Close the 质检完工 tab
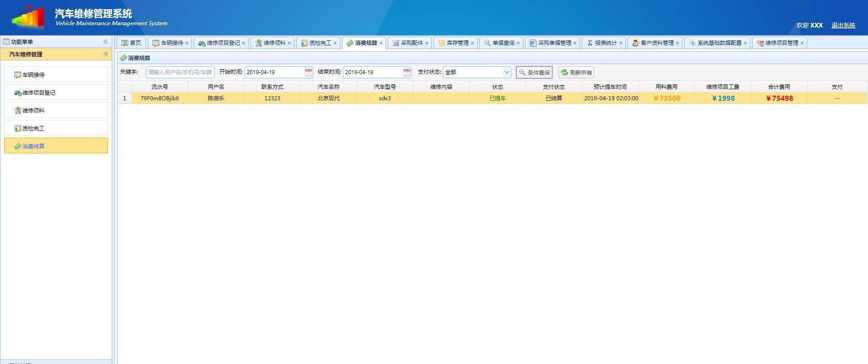This screenshot has height=364, width=868. pos(335,43)
